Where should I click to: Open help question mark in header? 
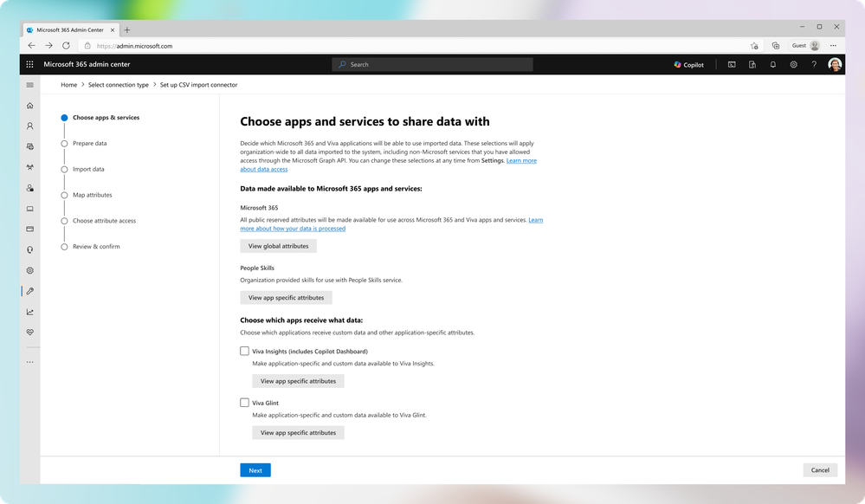[814, 65]
